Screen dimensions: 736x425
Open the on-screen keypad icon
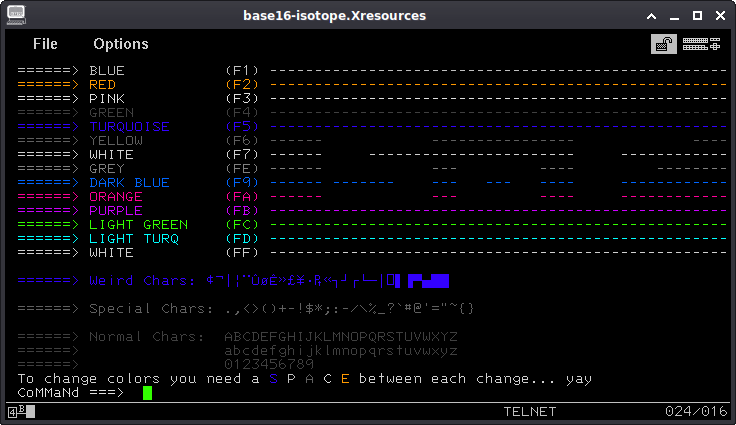pos(701,44)
